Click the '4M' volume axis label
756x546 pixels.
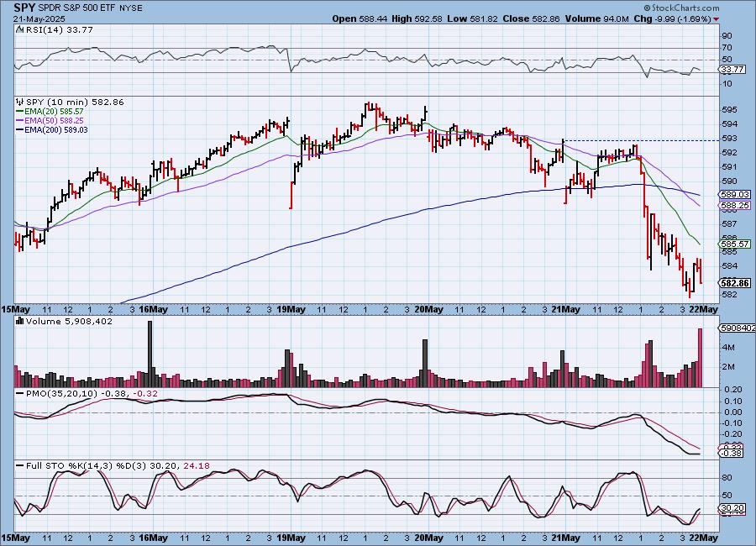(x=728, y=347)
